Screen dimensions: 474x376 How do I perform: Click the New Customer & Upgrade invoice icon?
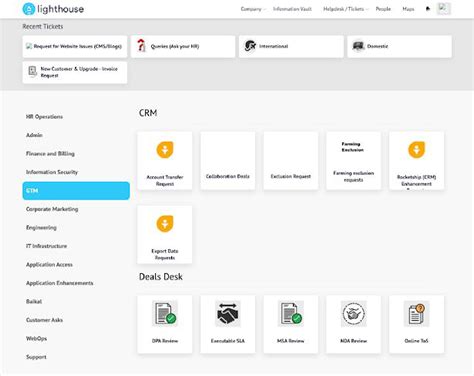pos(33,71)
